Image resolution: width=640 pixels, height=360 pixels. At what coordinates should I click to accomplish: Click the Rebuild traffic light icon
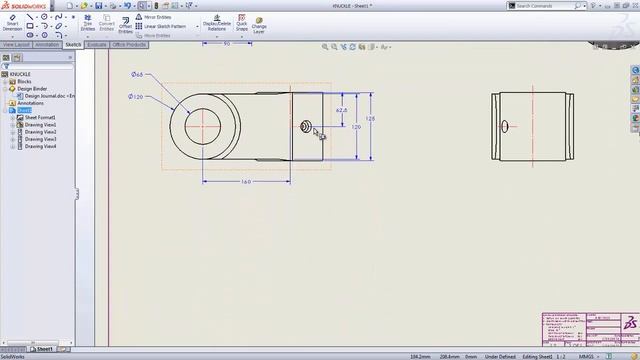click(x=156, y=6)
